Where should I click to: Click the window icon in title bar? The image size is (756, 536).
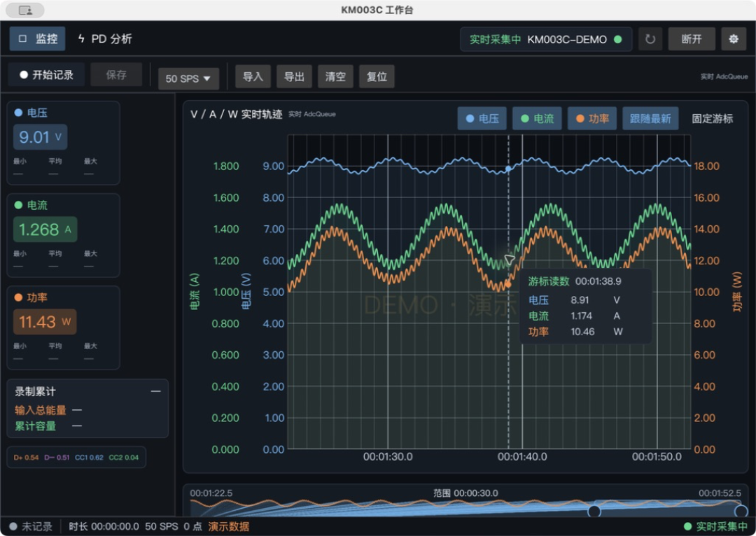click(x=25, y=10)
